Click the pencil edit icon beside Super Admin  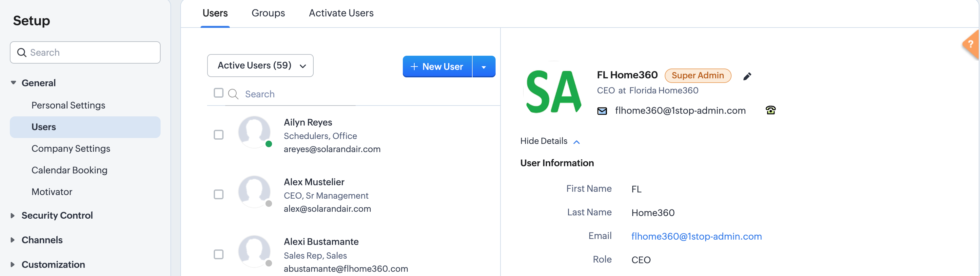[747, 76]
